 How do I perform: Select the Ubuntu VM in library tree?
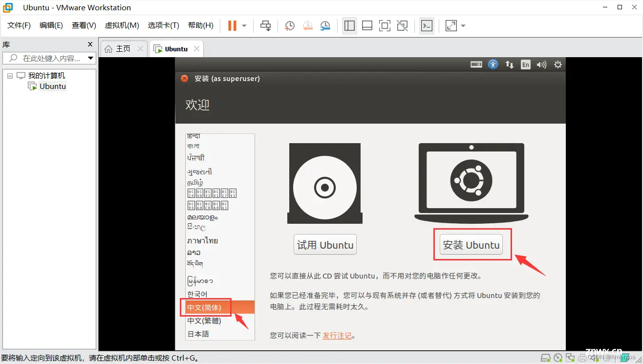[52, 86]
